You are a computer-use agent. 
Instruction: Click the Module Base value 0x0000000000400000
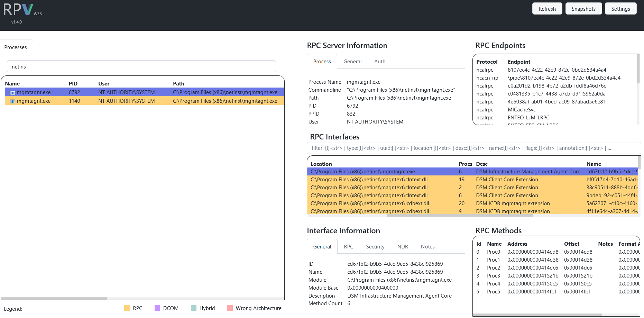pos(372,288)
